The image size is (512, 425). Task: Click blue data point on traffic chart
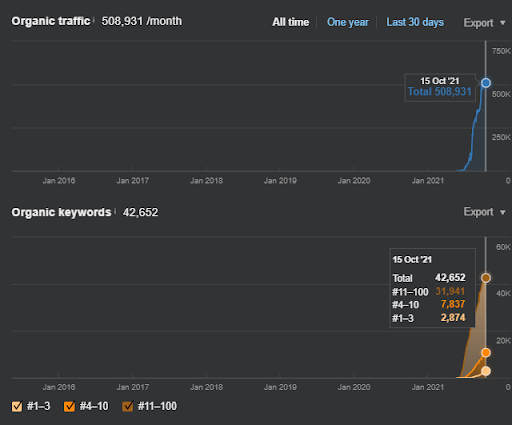[x=486, y=83]
